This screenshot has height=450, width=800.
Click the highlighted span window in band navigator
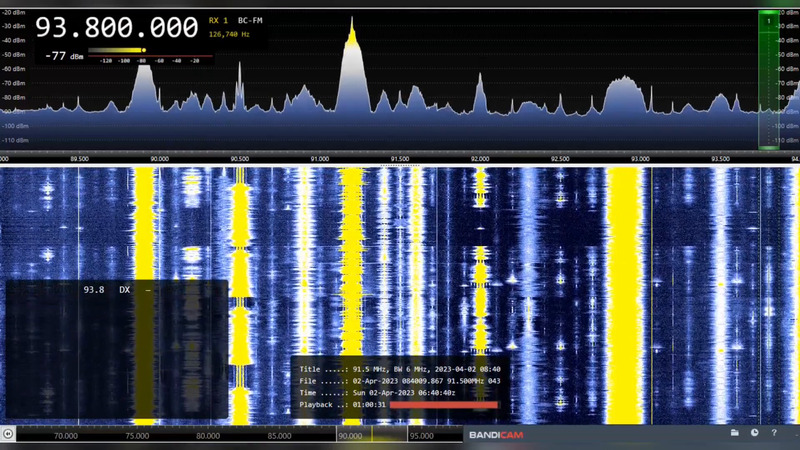tap(372, 435)
